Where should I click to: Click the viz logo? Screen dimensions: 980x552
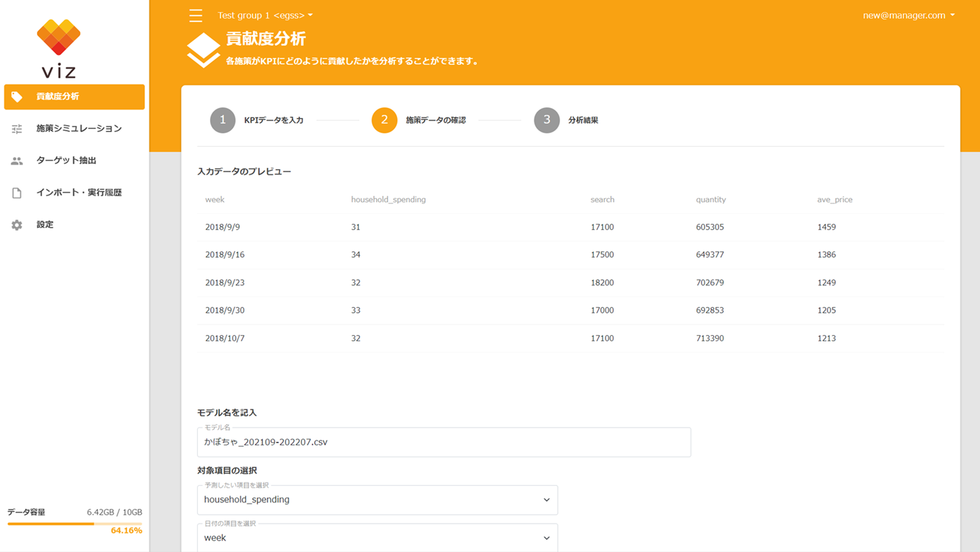[58, 48]
